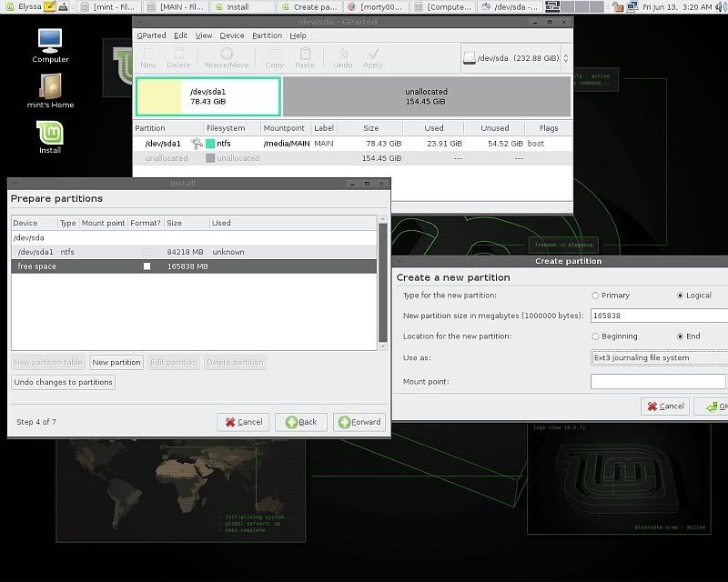Click the Delete toolbar icon in GParted
This screenshot has width=728, height=582.
click(x=178, y=58)
